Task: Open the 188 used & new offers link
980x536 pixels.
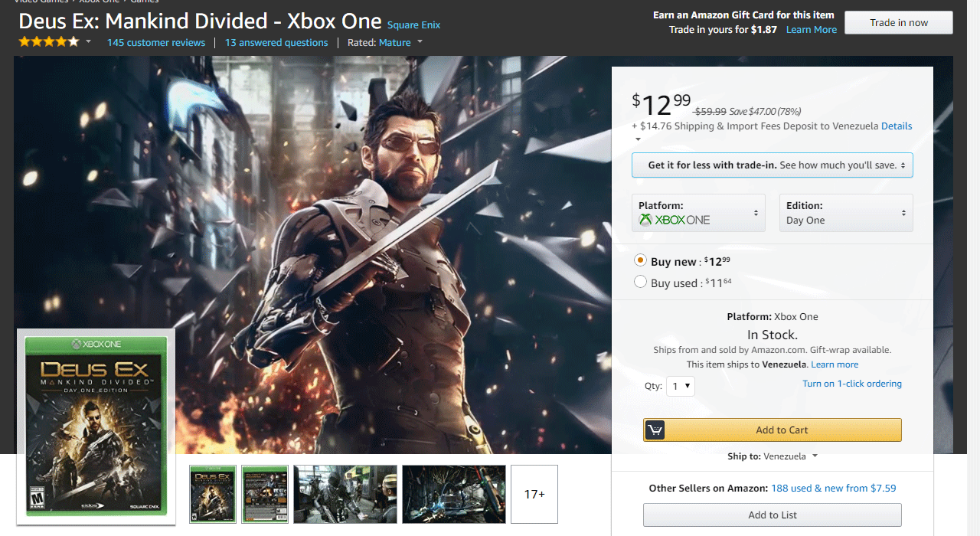Action: click(834, 489)
